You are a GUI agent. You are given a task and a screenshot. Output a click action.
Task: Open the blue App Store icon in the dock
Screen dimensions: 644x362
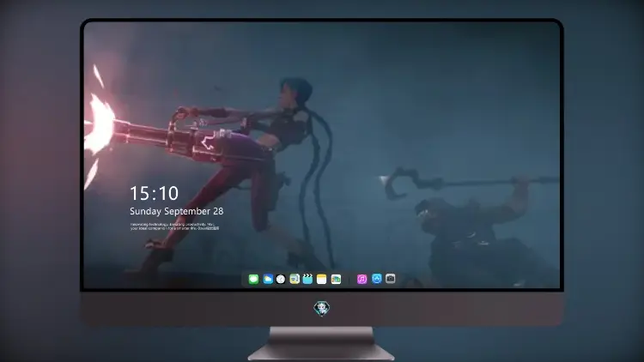click(x=377, y=279)
